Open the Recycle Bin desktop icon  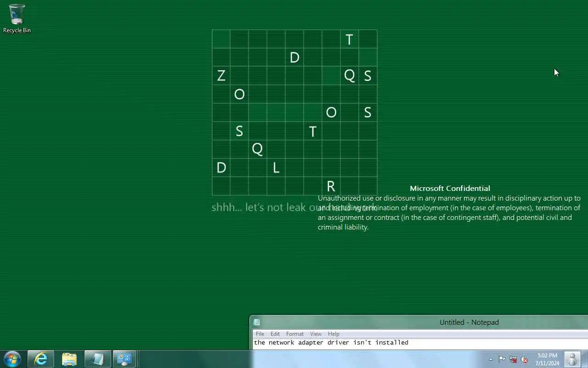coord(17,19)
